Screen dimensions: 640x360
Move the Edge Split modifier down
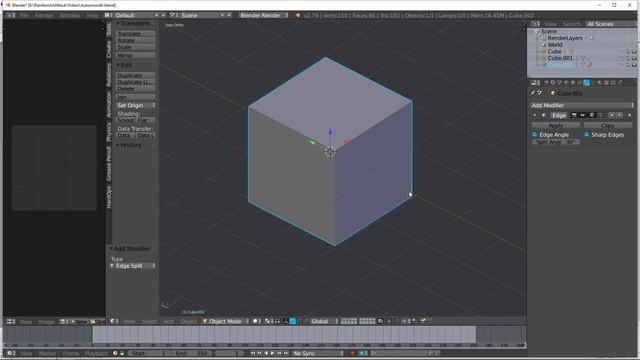tap(620, 116)
